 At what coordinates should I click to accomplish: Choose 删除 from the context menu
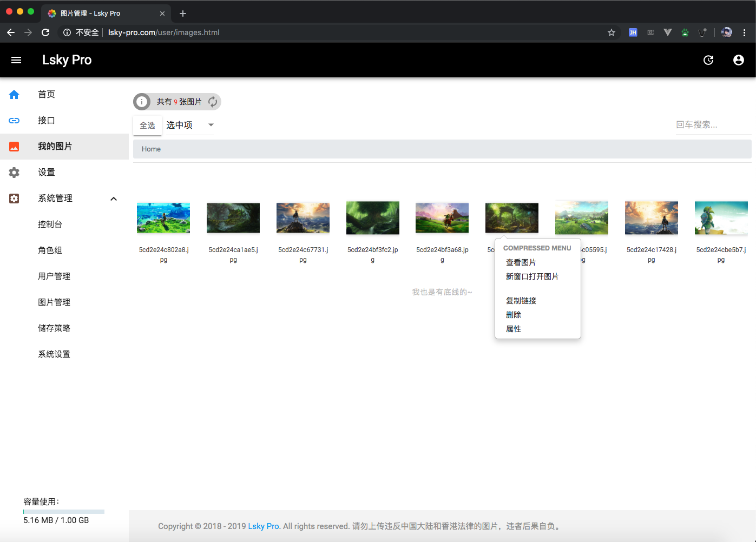click(x=513, y=314)
